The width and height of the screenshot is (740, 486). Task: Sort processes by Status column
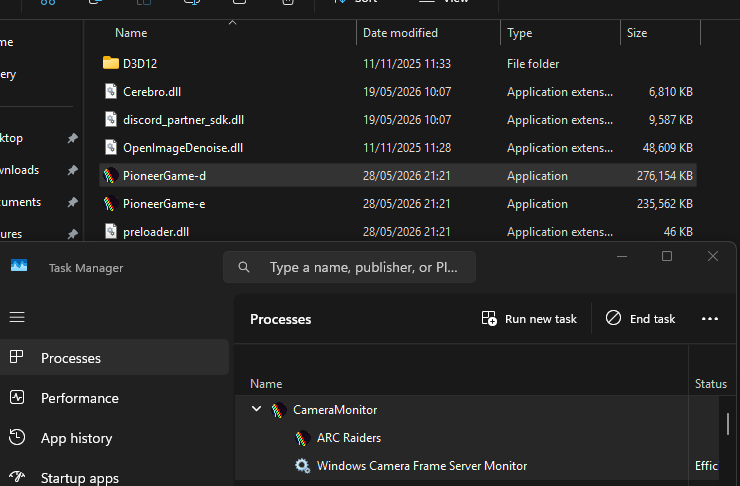[x=711, y=384]
